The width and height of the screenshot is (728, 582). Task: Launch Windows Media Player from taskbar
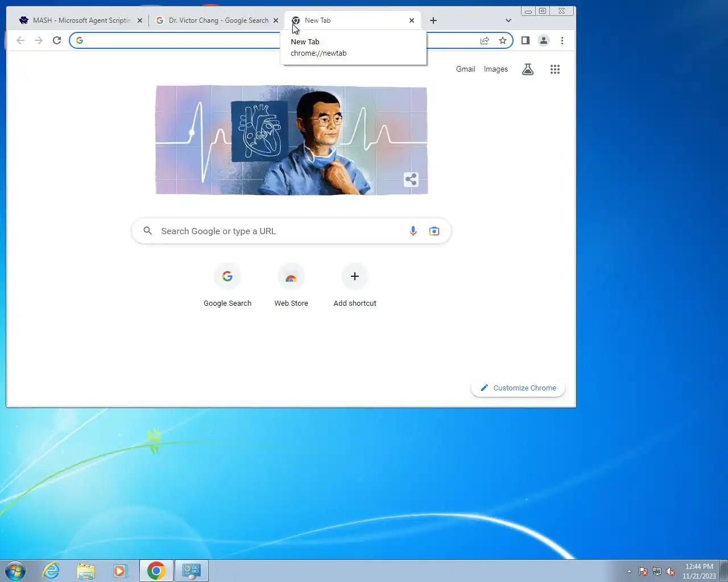click(x=121, y=571)
